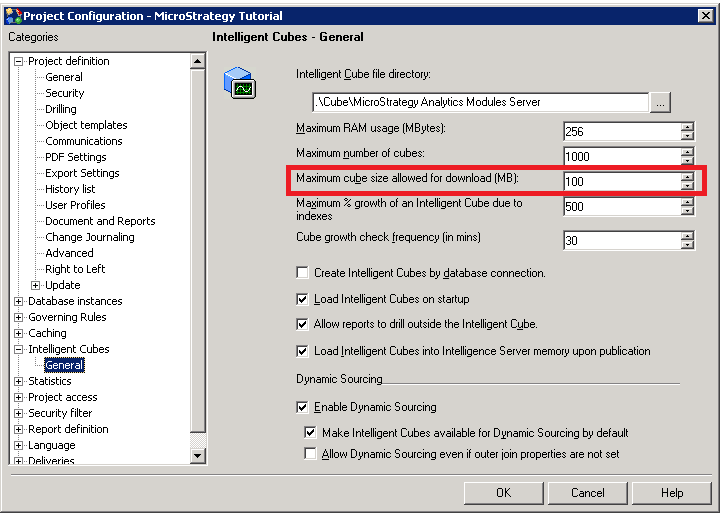Increase Maximum number of cubes
The height and width of the screenshot is (519, 723).
coord(687,152)
